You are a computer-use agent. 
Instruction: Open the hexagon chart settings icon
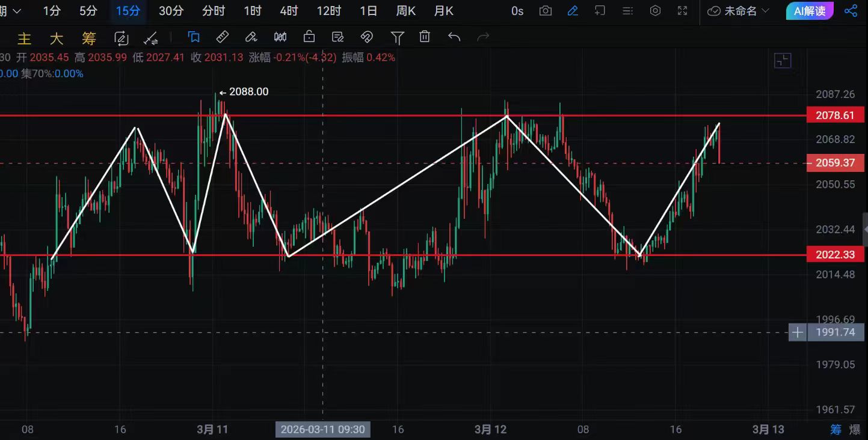pos(656,11)
